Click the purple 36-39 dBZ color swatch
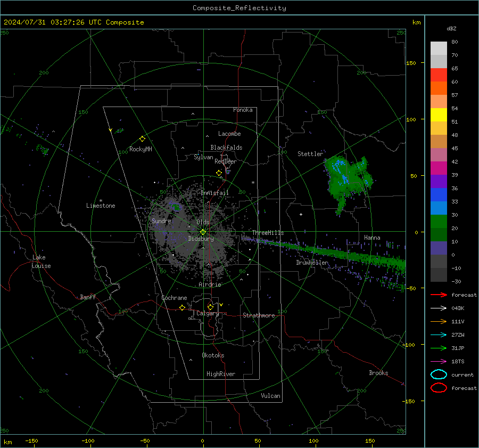Image resolution: width=479 pixels, height=448 pixels. click(x=439, y=181)
